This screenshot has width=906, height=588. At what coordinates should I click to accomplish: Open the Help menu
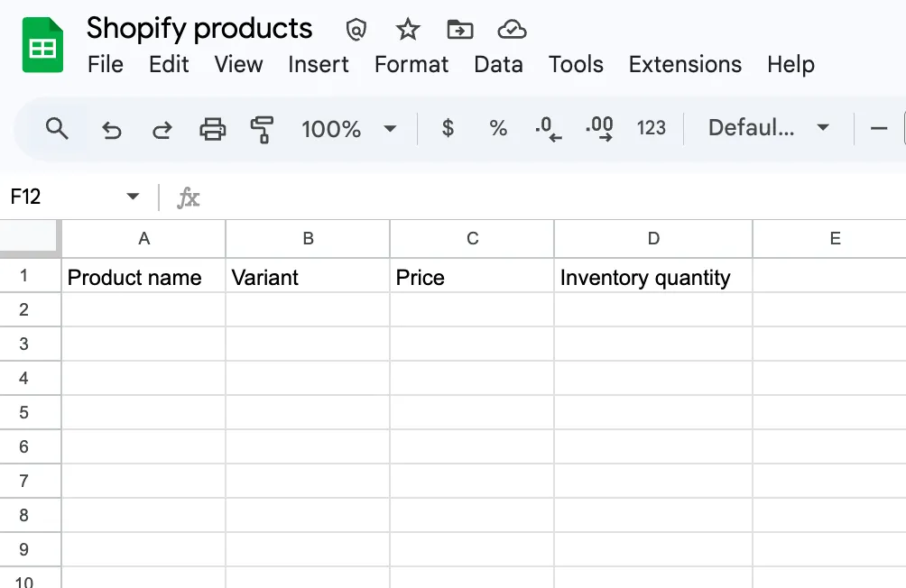(790, 64)
